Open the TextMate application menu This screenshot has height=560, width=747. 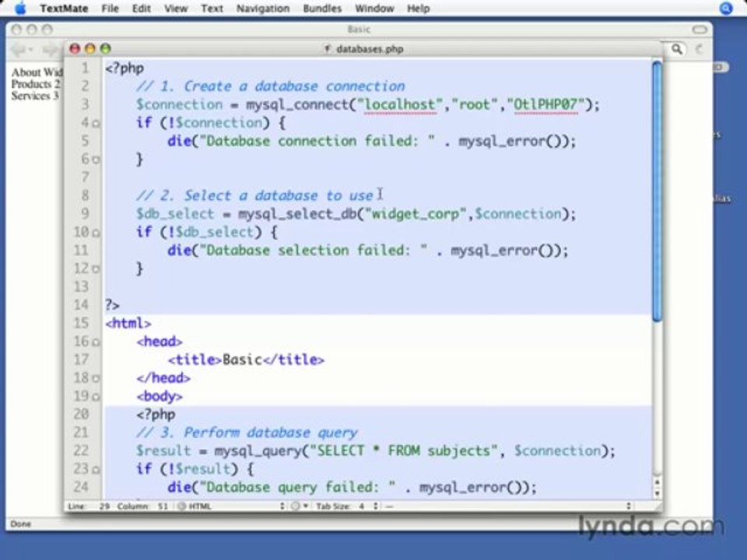[64, 8]
